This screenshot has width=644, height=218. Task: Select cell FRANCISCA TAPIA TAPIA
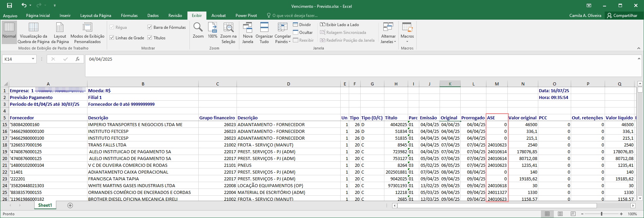(143, 179)
